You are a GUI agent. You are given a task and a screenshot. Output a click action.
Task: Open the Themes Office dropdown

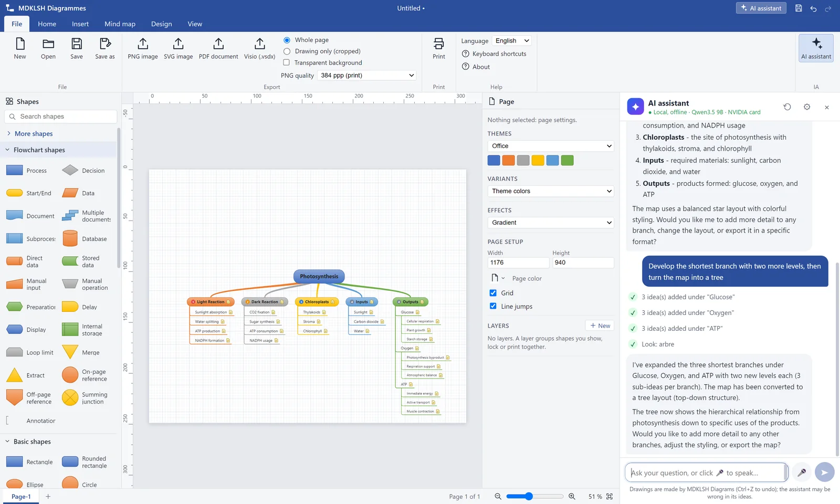coord(551,146)
